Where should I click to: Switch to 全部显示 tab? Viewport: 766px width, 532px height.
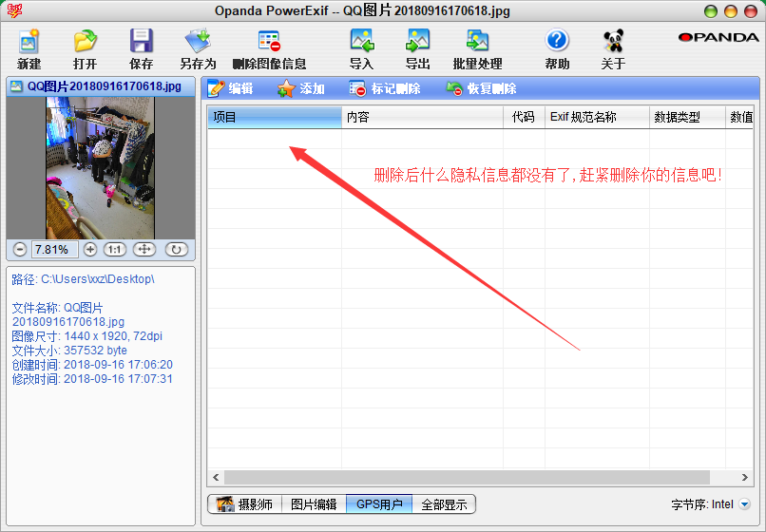[444, 504]
